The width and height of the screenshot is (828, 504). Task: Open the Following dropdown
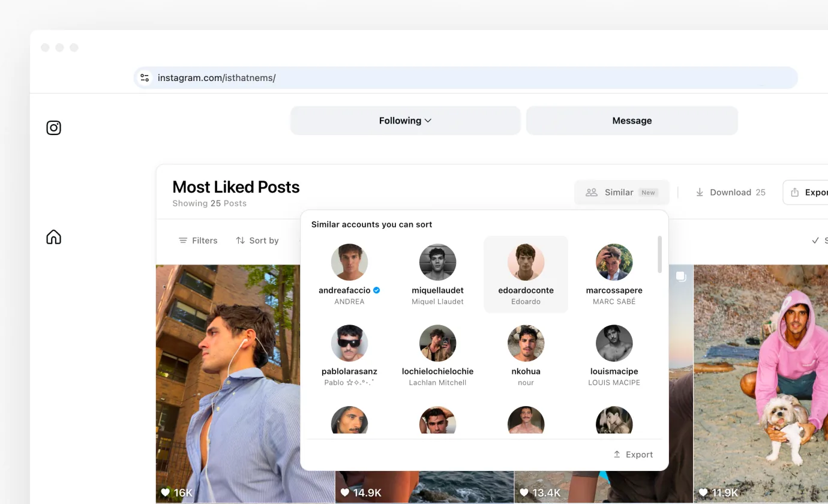coord(406,121)
